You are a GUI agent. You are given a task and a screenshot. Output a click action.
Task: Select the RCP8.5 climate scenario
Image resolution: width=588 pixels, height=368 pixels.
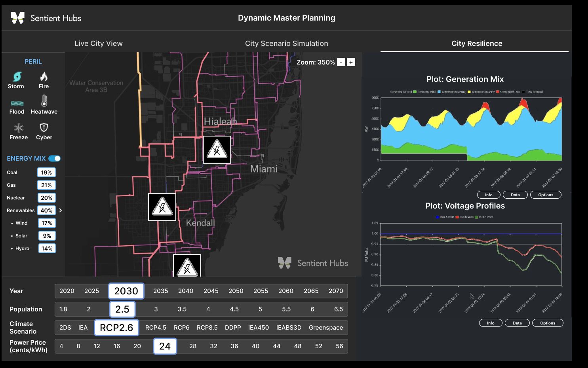coord(207,328)
